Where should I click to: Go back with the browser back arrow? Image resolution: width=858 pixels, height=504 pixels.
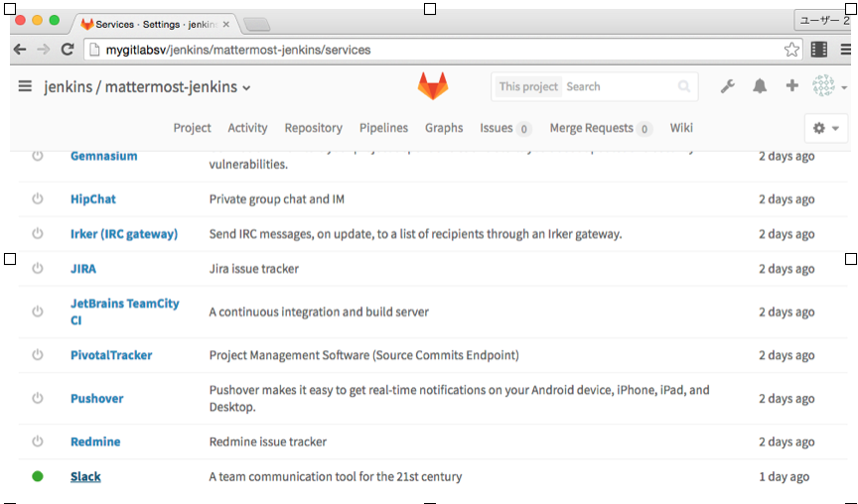tap(20, 50)
